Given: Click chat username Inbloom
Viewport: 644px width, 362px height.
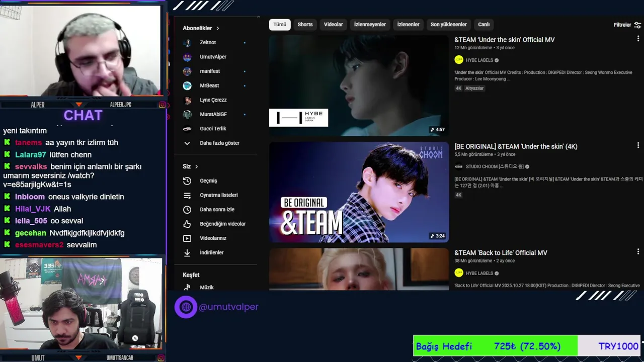Looking at the screenshot, I should point(30,197).
